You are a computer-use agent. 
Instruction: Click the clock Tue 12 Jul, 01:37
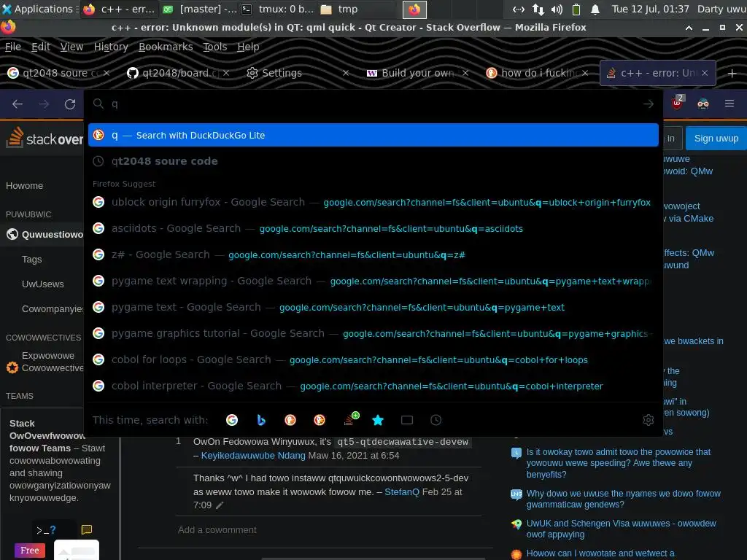[650, 9]
